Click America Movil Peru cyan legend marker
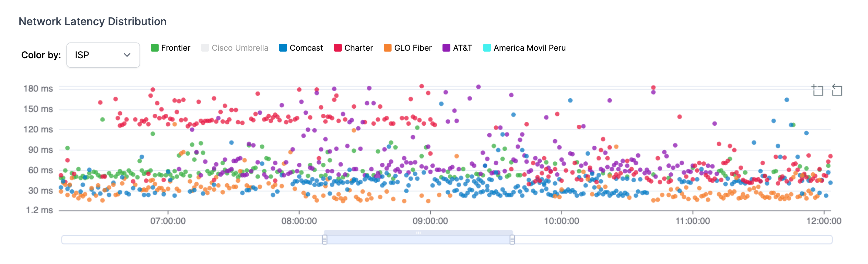 point(487,48)
